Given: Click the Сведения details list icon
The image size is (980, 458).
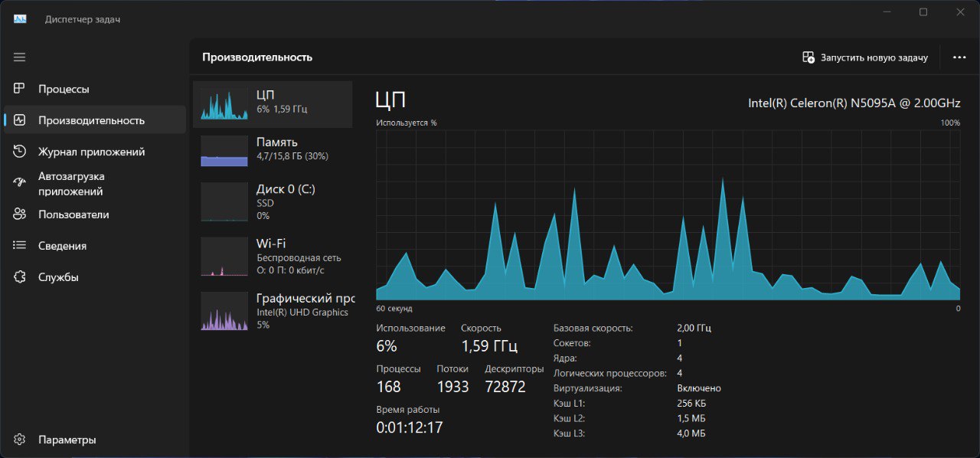Looking at the screenshot, I should point(20,246).
